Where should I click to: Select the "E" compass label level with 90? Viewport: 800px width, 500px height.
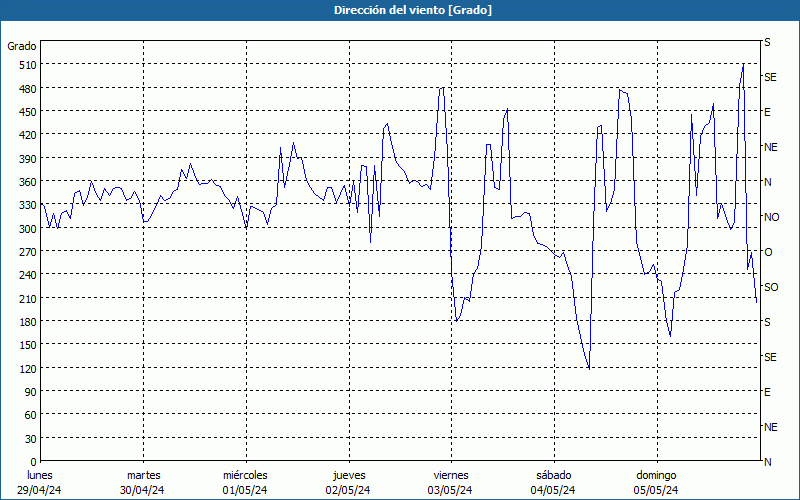pos(767,392)
